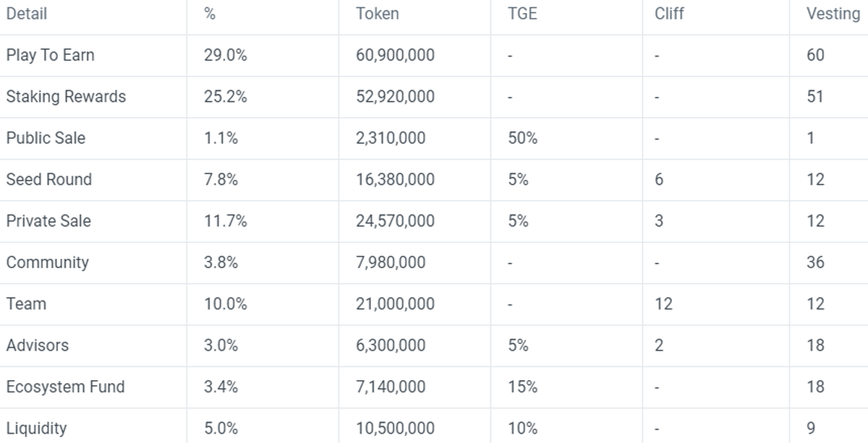Click the Vesting column header

point(833,14)
